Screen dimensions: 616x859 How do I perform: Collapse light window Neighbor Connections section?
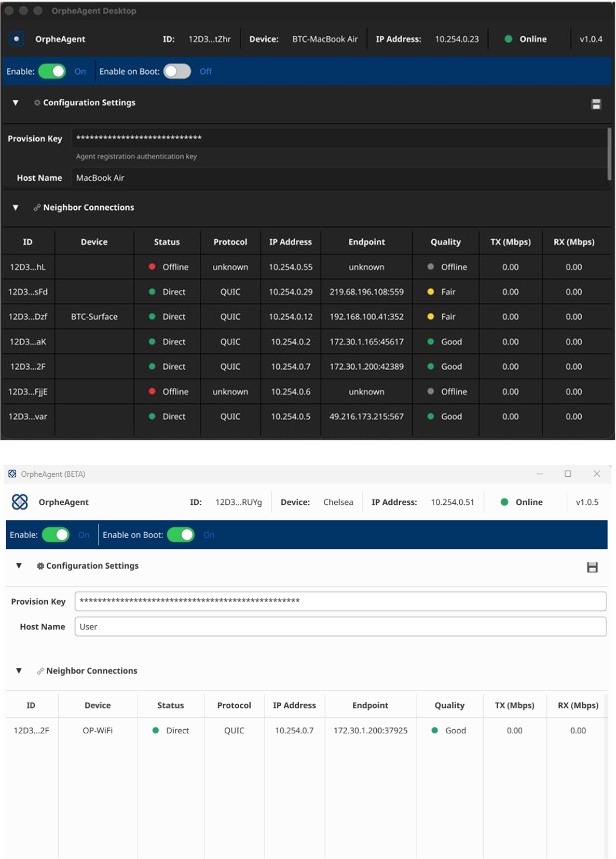pos(19,671)
